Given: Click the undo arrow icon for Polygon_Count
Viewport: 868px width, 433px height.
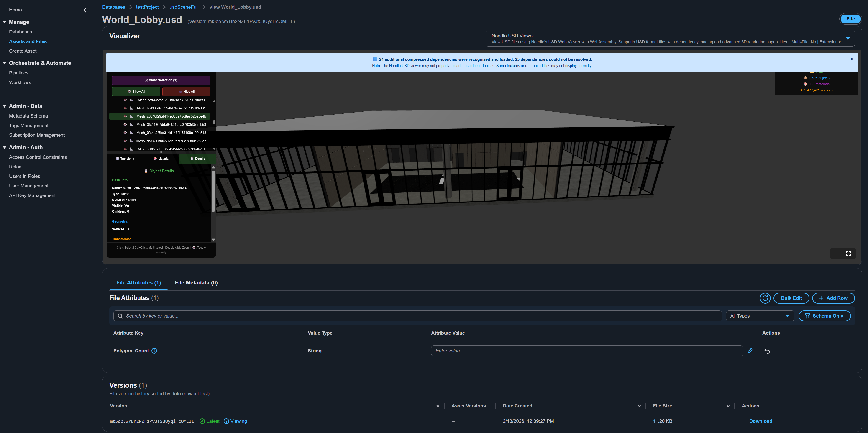Looking at the screenshot, I should 767,351.
